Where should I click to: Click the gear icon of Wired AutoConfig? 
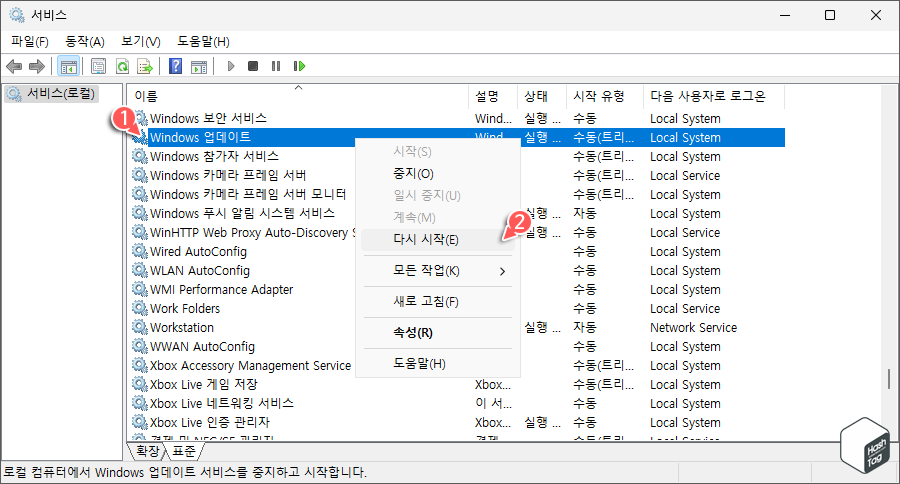click(x=140, y=251)
